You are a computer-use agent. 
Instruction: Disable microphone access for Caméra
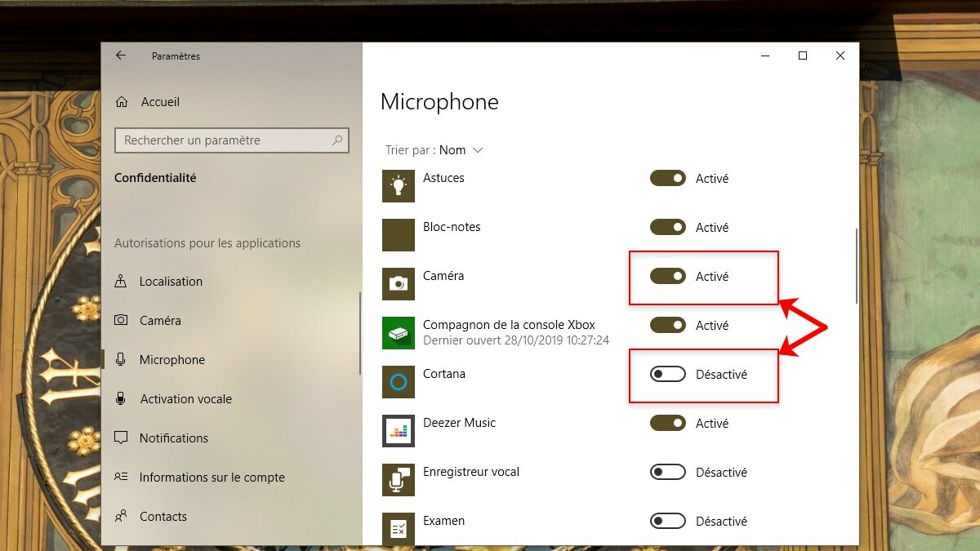coord(667,277)
